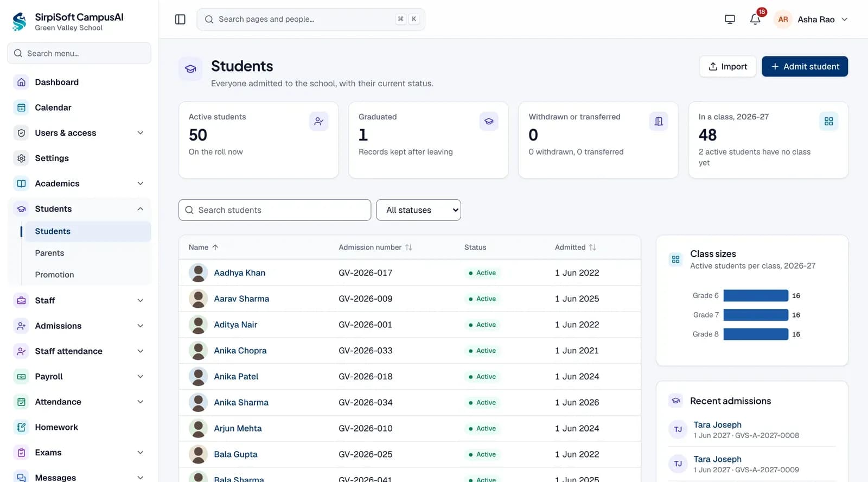Expand the Staff section
Image resolution: width=868 pixels, height=482 pixels.
click(79, 301)
